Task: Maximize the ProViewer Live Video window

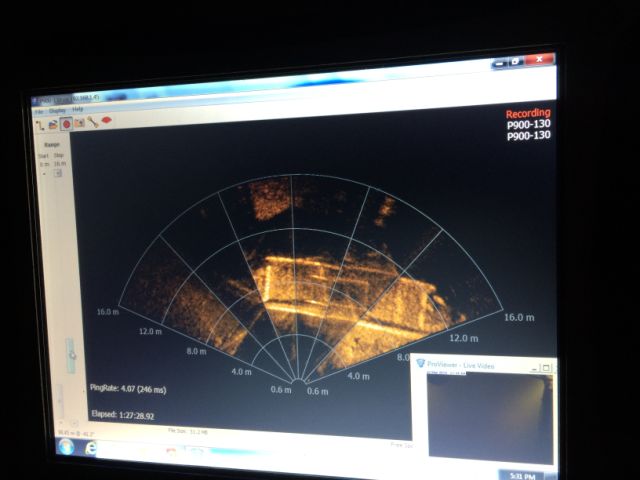Action: (x=546, y=368)
